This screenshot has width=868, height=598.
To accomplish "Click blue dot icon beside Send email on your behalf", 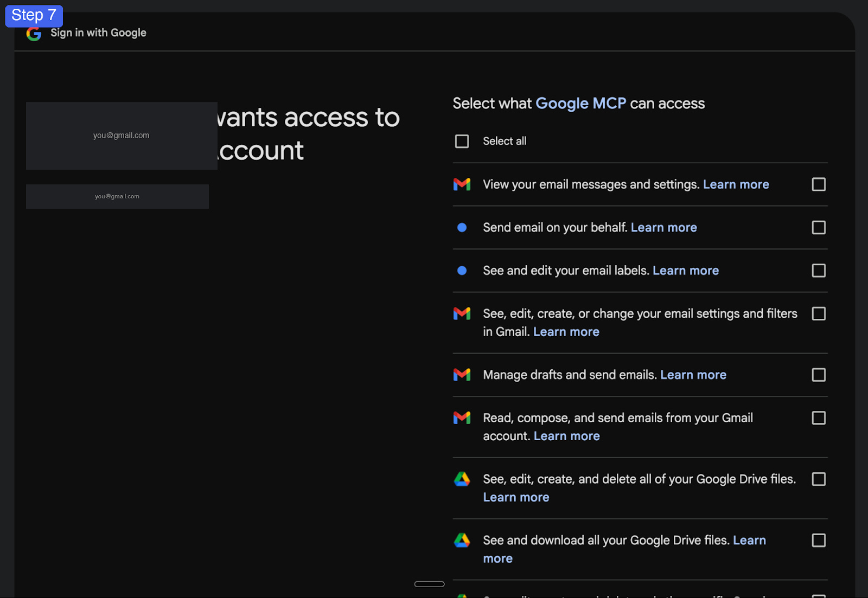I will tap(462, 228).
